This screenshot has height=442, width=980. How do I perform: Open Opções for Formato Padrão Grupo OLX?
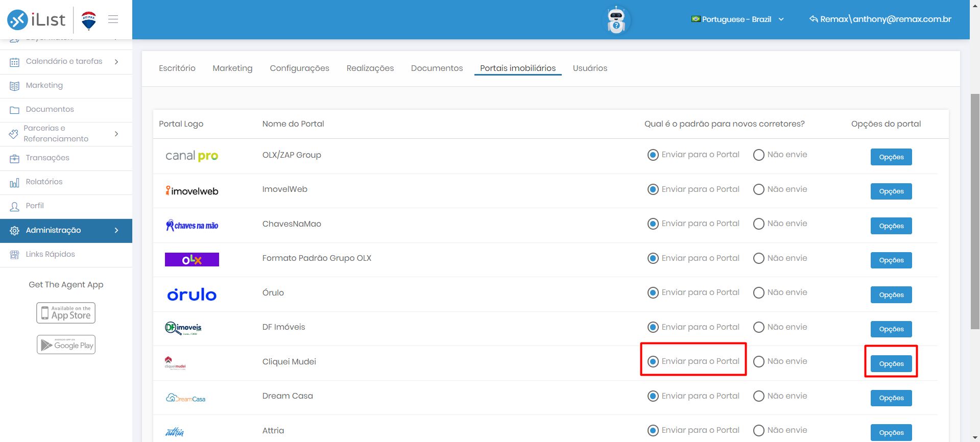tap(891, 260)
